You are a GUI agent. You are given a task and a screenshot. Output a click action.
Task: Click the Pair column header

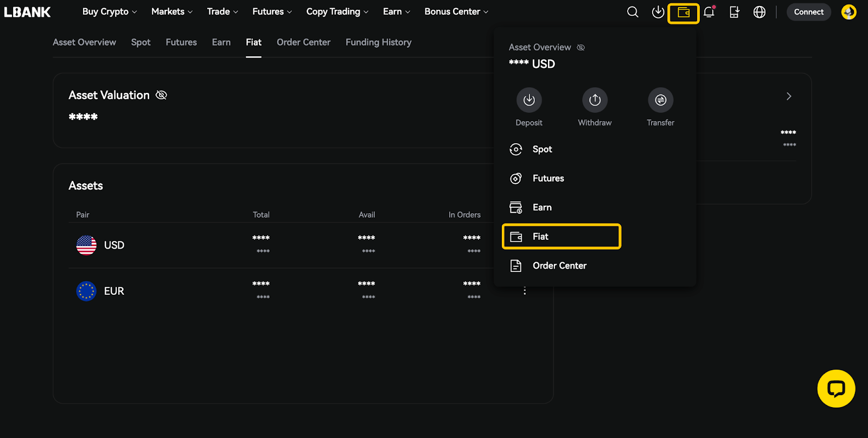point(82,215)
